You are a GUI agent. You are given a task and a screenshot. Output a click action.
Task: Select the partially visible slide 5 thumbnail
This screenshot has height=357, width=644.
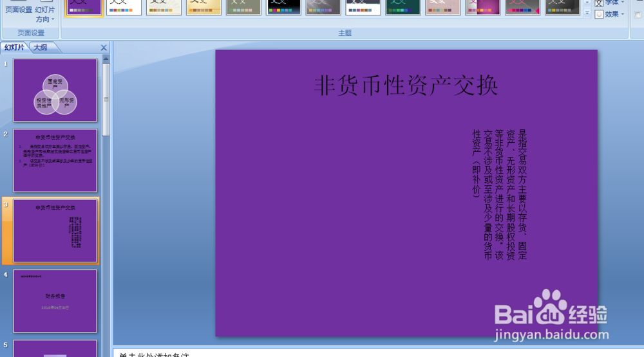[x=55, y=349]
